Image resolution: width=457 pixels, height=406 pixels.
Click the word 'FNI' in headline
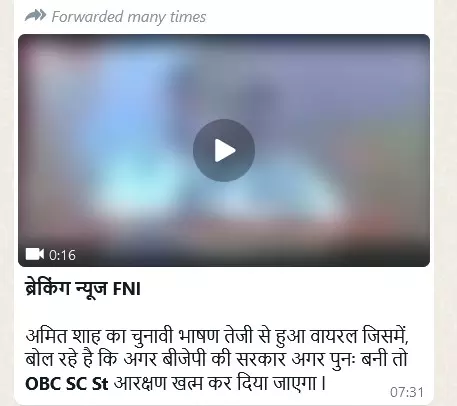pyautogui.click(x=127, y=289)
